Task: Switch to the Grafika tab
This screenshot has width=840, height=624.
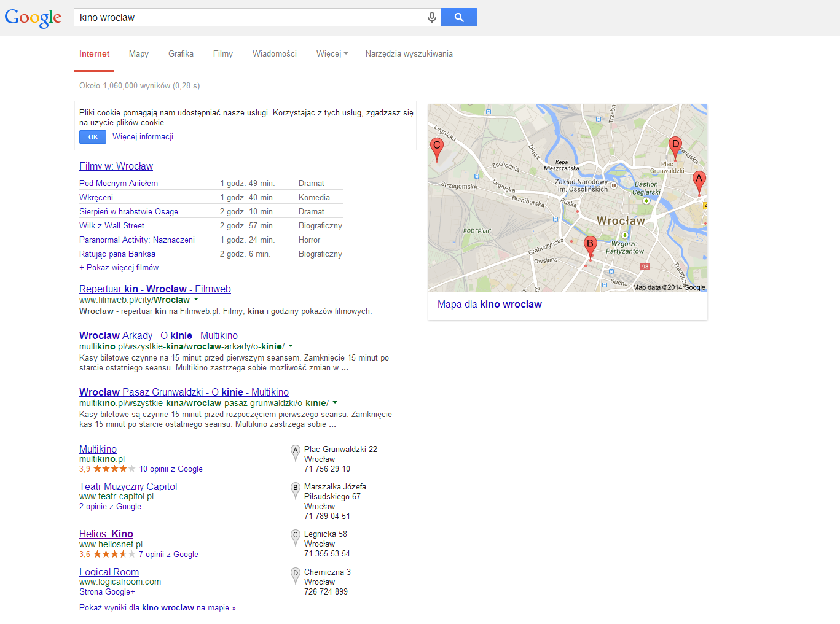Action: click(x=181, y=54)
